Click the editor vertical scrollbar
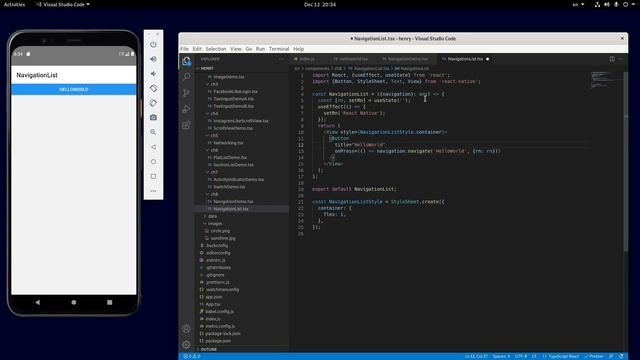 point(626,161)
